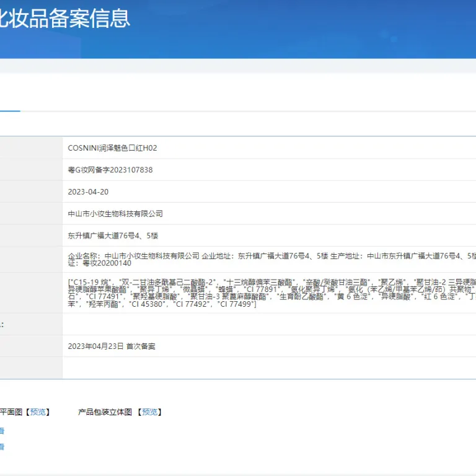This screenshot has height=476, width=476.
Task: Click 2023年04月23日 首次备案 record entry
Action: (x=112, y=346)
